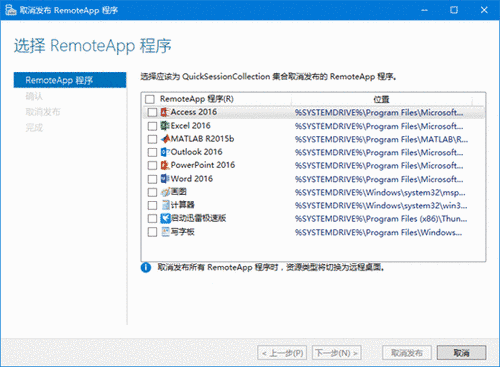Click the path ending in Program Files\Windows...
Image resolution: width=500 pixels, height=367 pixels.
coord(379,232)
